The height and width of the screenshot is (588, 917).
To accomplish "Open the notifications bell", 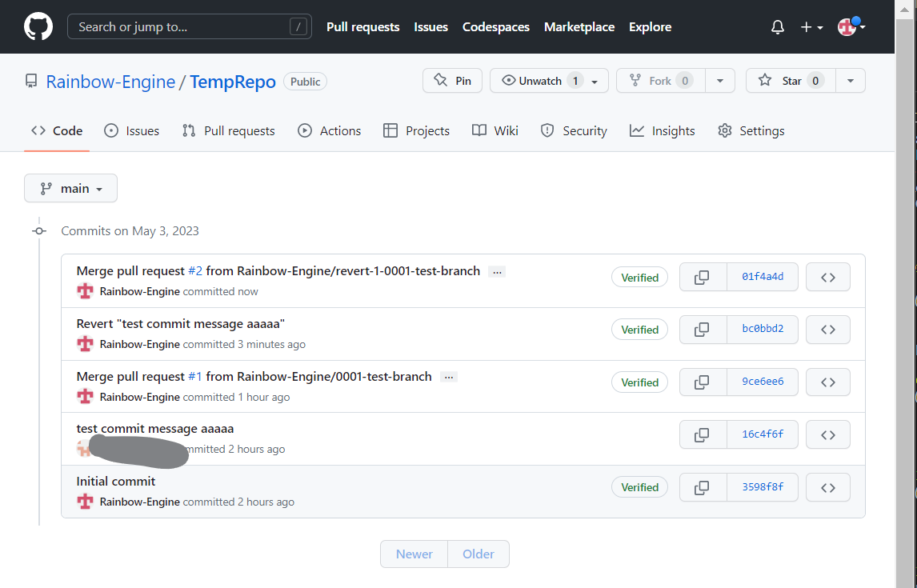I will 777,27.
